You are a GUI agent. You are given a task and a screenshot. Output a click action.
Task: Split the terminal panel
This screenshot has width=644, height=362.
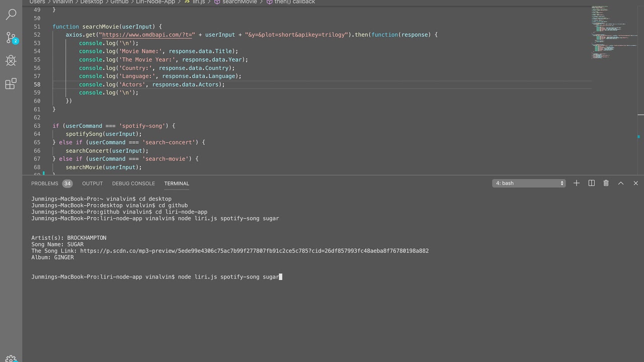point(592,183)
